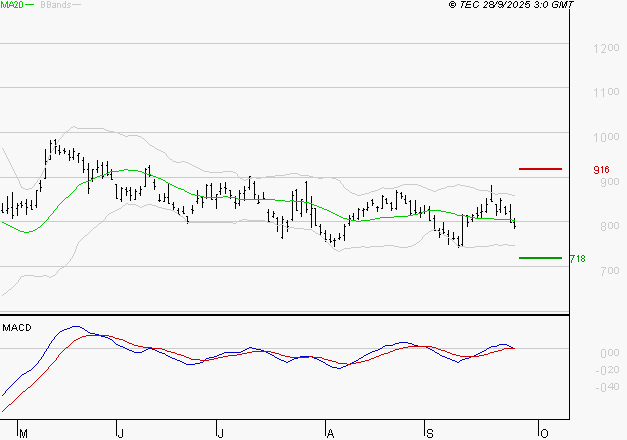Click the MA20 legend label

click(x=12, y=5)
